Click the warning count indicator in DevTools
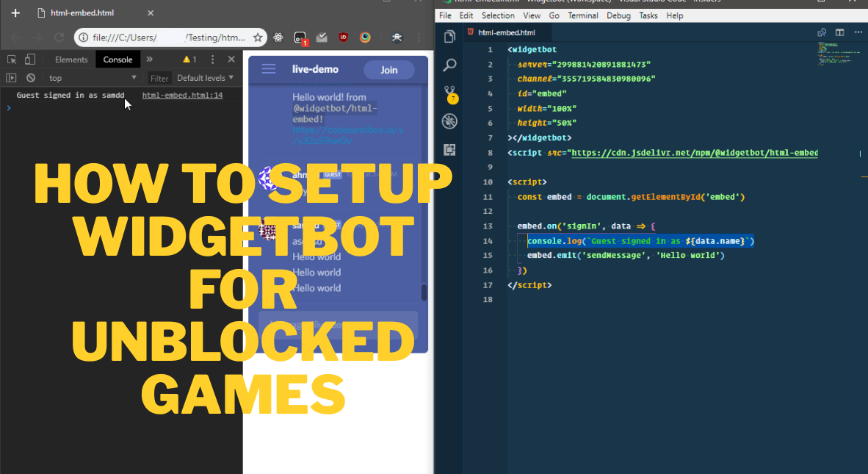868x474 pixels. 190,60
